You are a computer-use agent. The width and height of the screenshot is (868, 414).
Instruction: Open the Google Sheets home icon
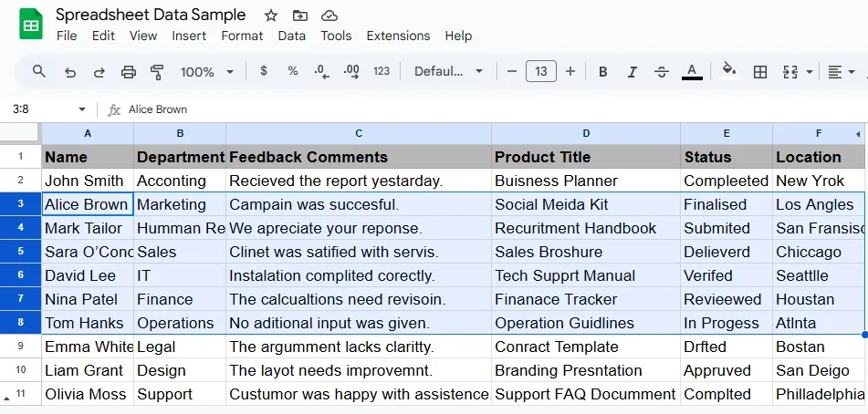(31, 24)
